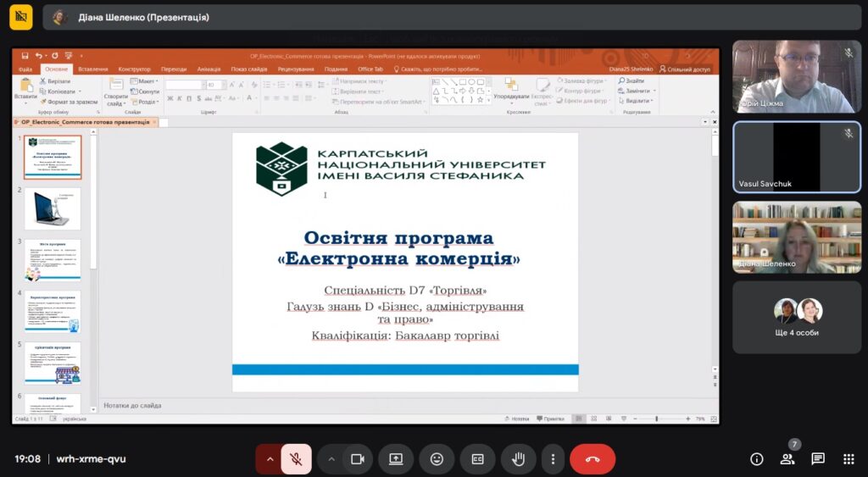Open the Конструктор ribbon tab

pyautogui.click(x=134, y=69)
